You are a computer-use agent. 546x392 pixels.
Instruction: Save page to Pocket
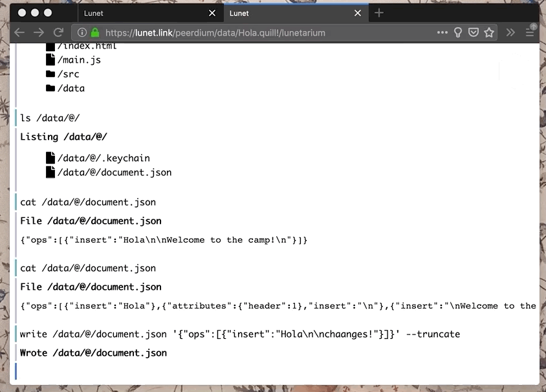(474, 32)
